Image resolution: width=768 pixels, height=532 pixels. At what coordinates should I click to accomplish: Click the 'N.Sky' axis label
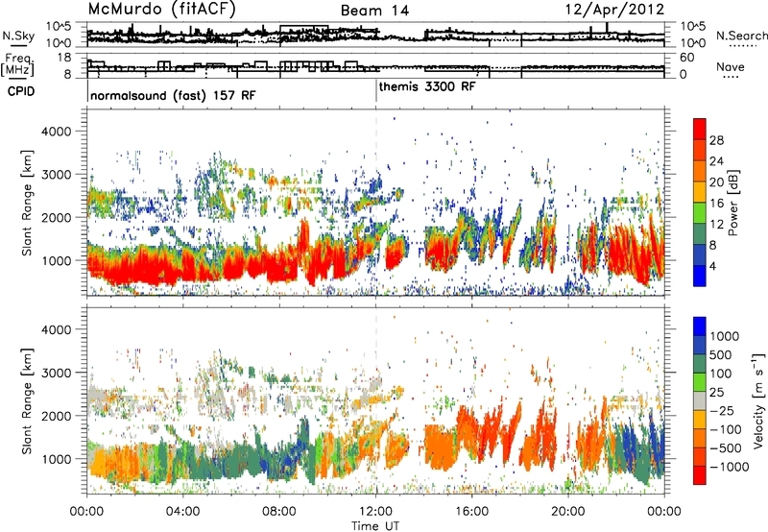tap(18, 36)
